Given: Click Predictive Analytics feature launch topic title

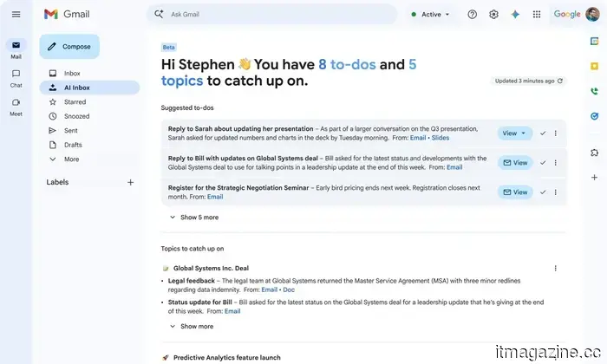Looking at the screenshot, I should coord(227,357).
